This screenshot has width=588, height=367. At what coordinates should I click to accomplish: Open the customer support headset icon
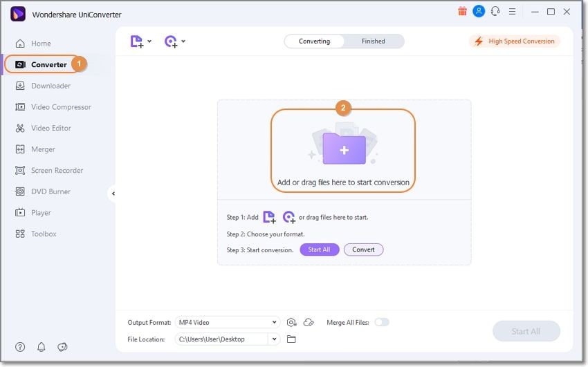[495, 11]
